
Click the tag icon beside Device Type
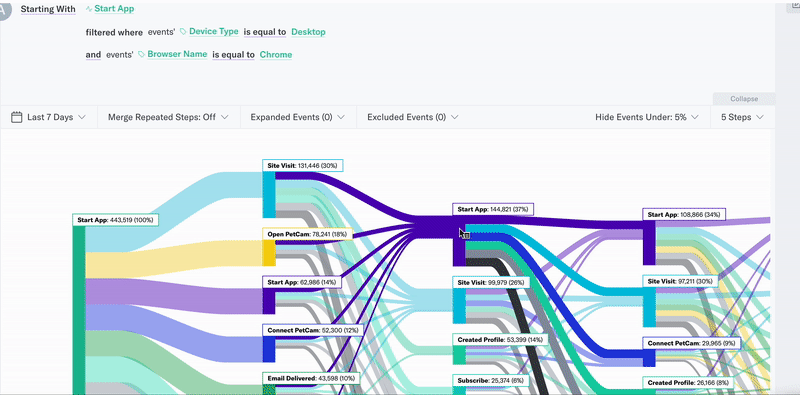pyautogui.click(x=183, y=32)
